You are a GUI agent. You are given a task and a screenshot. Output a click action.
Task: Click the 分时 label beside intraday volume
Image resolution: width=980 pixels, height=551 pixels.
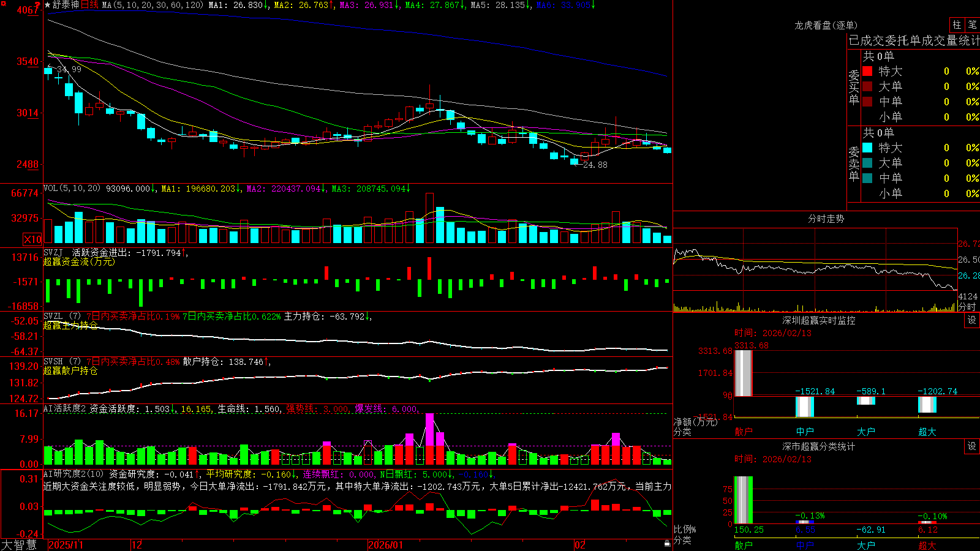tap(967, 307)
